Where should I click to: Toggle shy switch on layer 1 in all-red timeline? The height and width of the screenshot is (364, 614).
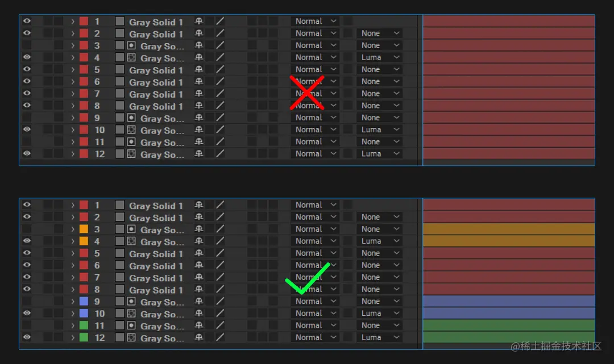(199, 21)
